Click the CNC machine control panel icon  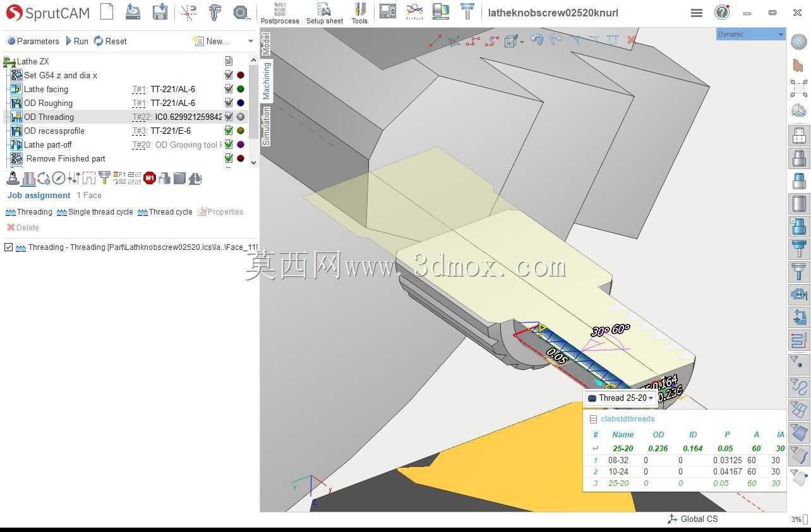tap(388, 11)
